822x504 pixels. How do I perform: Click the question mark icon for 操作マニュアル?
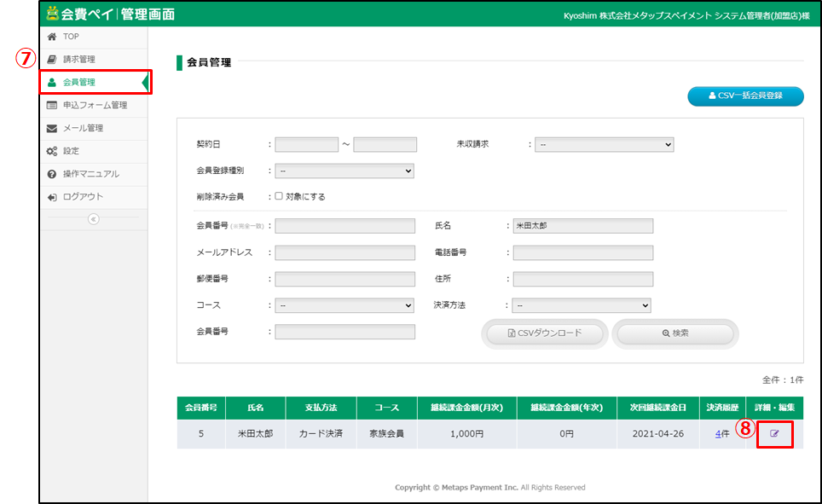(52, 174)
